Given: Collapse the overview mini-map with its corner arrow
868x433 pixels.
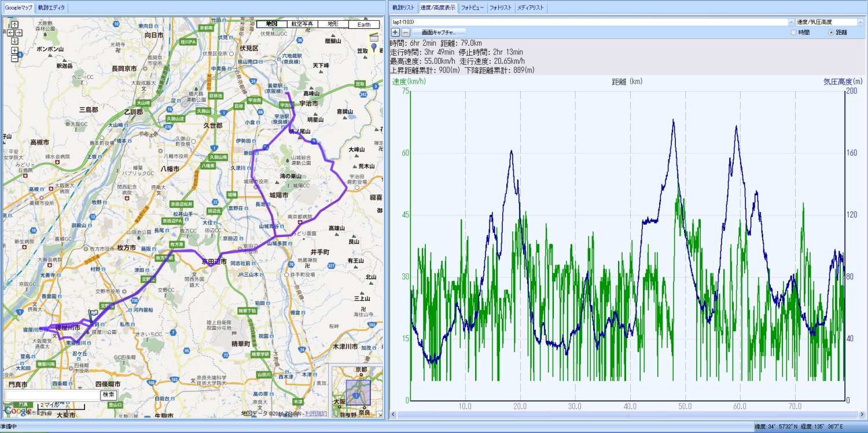Looking at the screenshot, I should pyautogui.click(x=380, y=414).
